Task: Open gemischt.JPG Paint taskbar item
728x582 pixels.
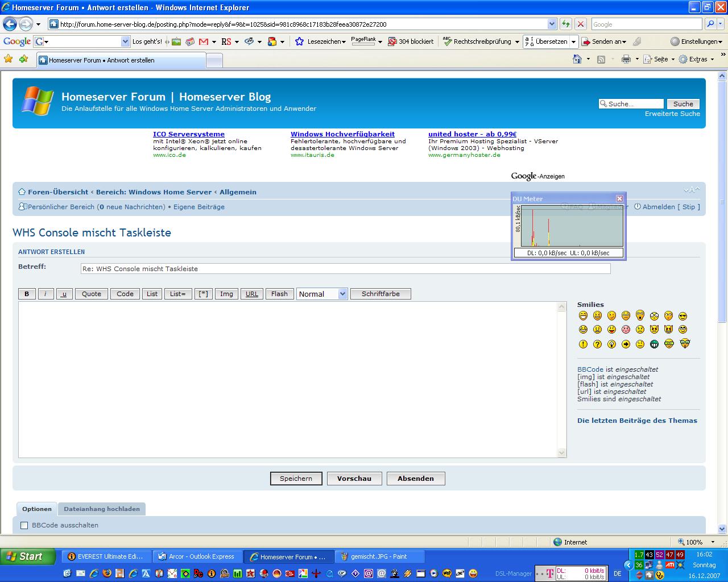Action: (x=379, y=556)
